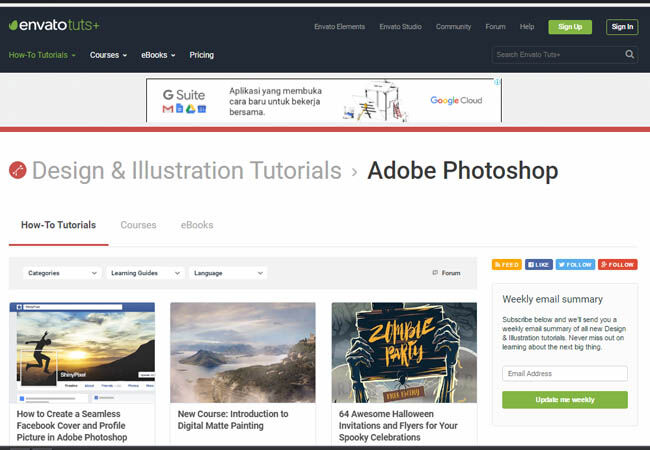Open the Forum link in filter bar
Image resolution: width=650 pixels, height=450 pixels.
click(x=446, y=273)
